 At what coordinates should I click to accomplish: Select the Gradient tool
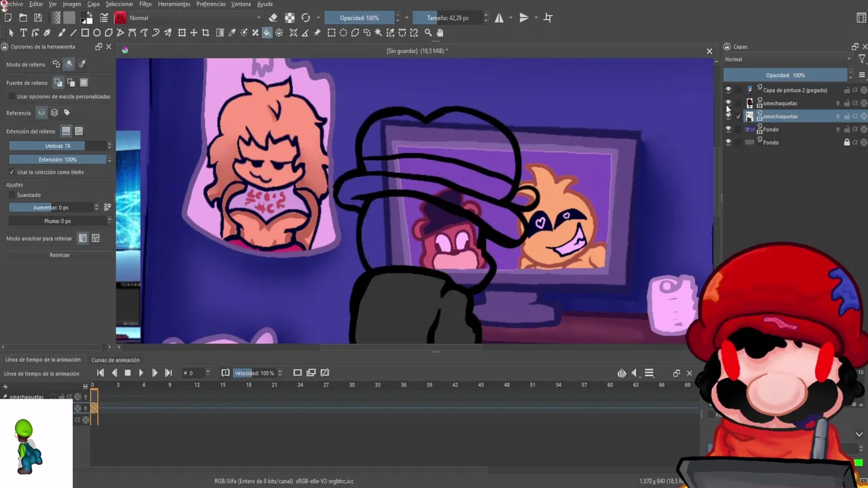point(220,33)
